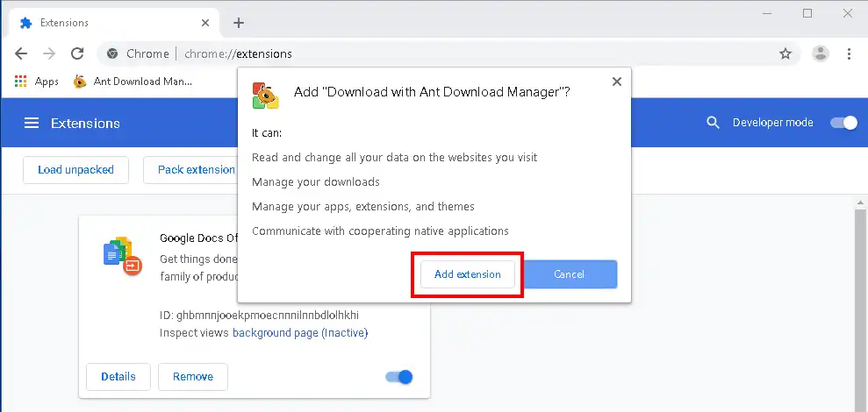Click the 'Read and change all your data' line
Screen dimensions: 868x412
[395, 158]
